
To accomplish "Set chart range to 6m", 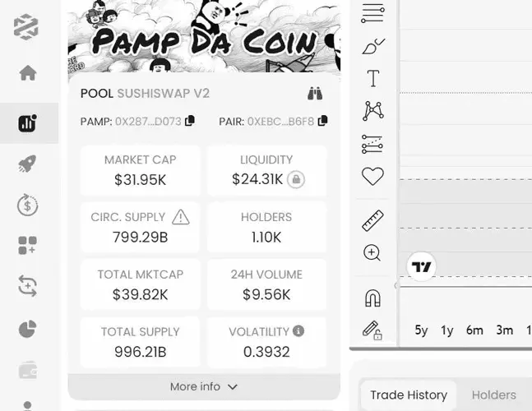I will (474, 330).
